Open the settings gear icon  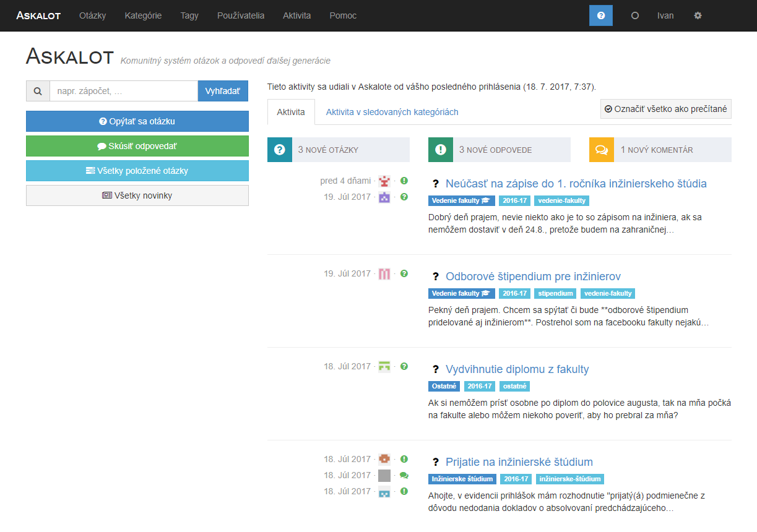pyautogui.click(x=698, y=15)
